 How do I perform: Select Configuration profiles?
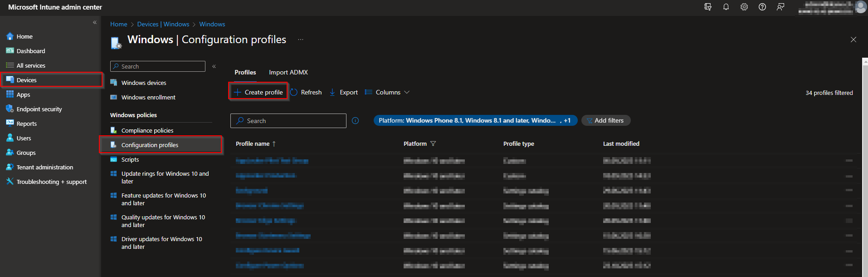[161, 145]
